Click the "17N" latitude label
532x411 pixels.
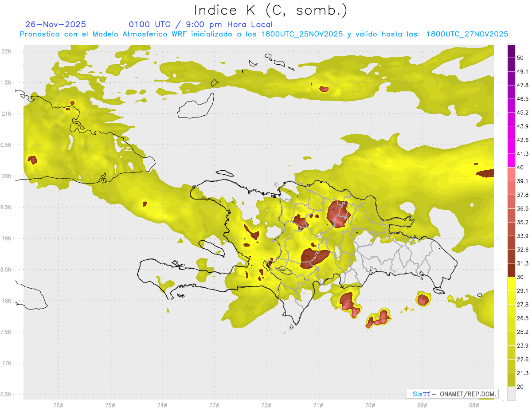coord(7,363)
